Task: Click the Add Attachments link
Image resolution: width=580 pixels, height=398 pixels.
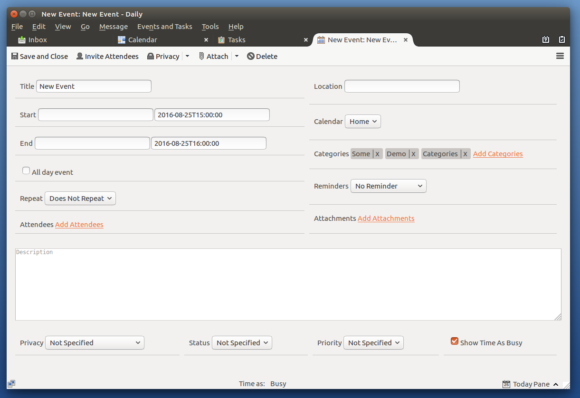Action: pyautogui.click(x=386, y=219)
